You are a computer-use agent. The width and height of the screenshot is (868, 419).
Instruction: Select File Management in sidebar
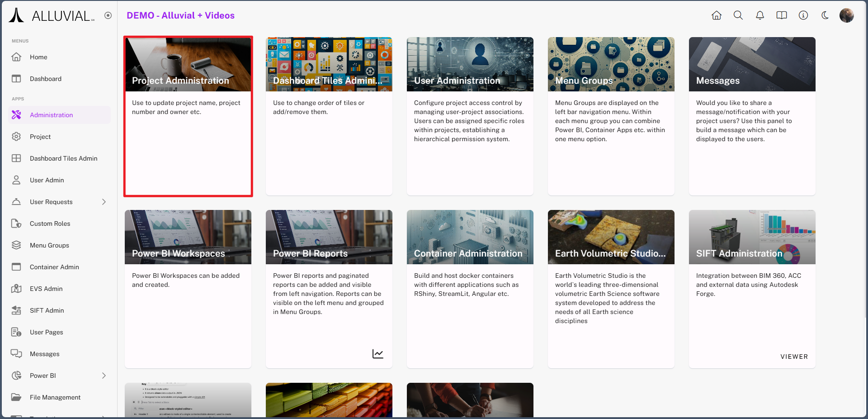[x=55, y=397]
